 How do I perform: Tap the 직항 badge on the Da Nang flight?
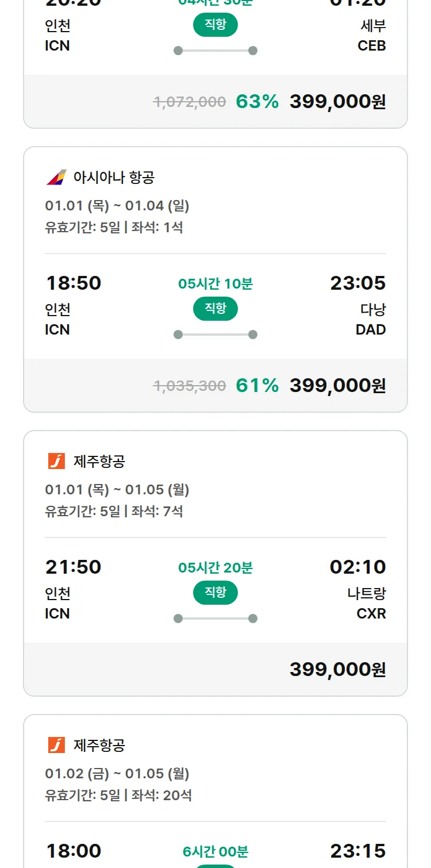coord(215,309)
